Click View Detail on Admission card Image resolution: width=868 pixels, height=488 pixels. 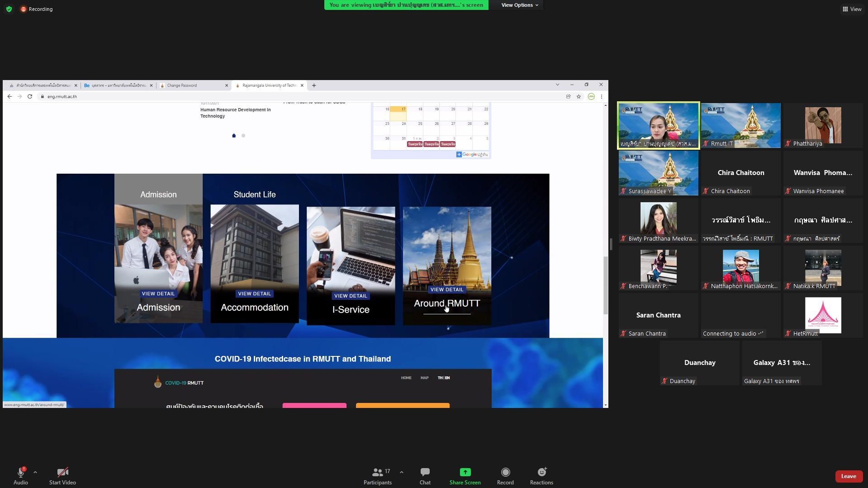158,294
